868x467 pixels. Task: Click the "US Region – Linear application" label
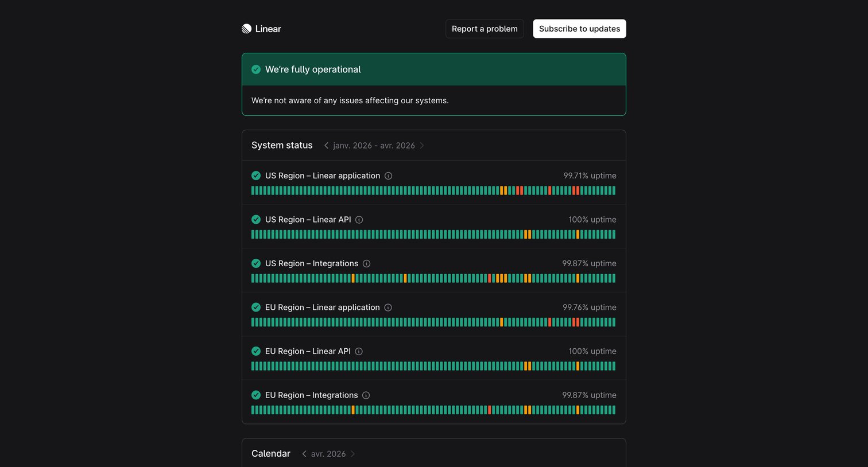[x=323, y=176]
